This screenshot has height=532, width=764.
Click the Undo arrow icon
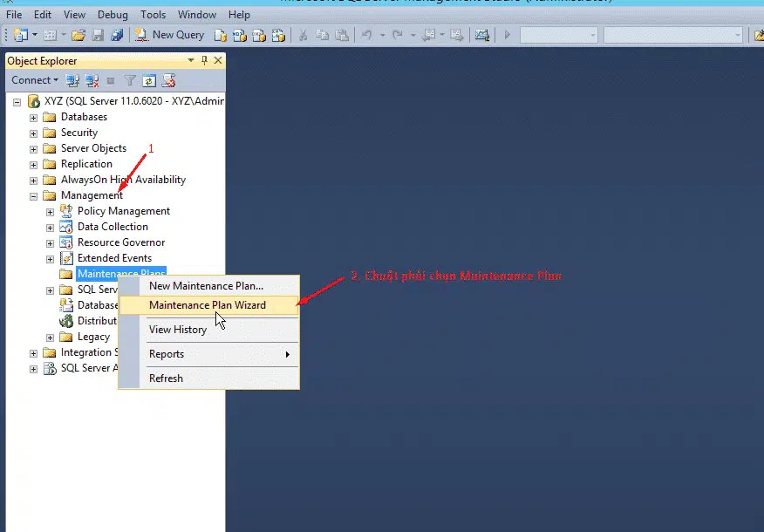(367, 35)
